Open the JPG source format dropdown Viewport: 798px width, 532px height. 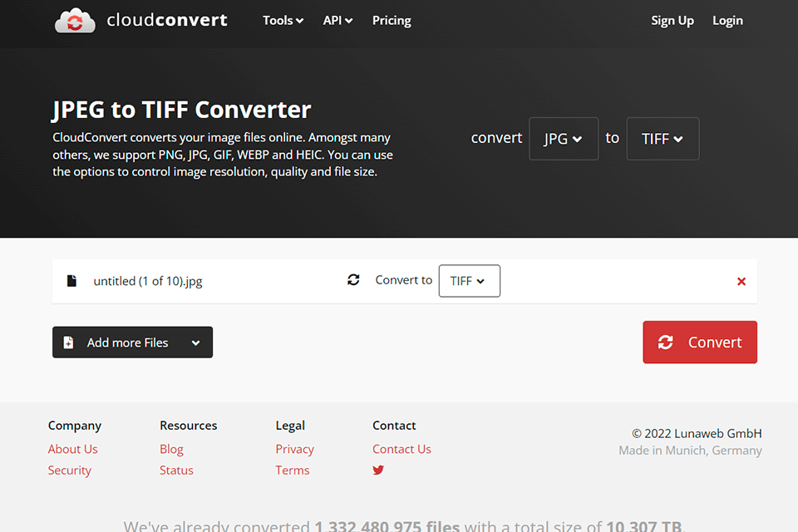[x=564, y=139]
